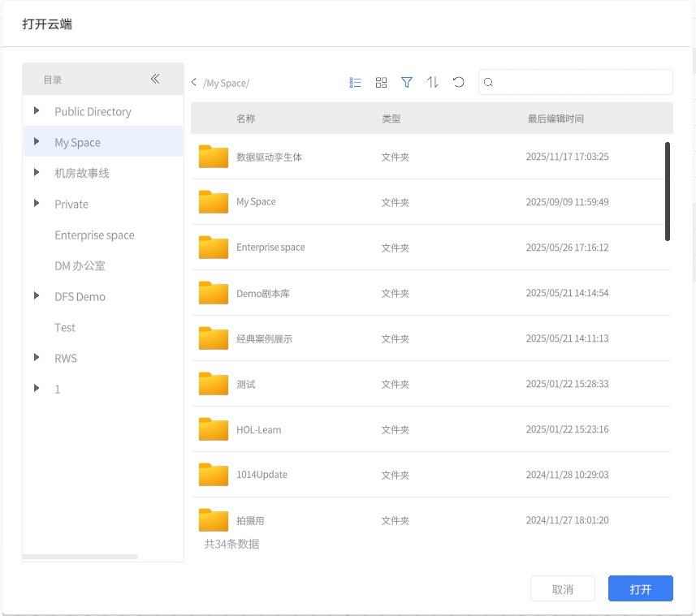
Task: Click the file list vertical scrollbar
Action: [668, 192]
